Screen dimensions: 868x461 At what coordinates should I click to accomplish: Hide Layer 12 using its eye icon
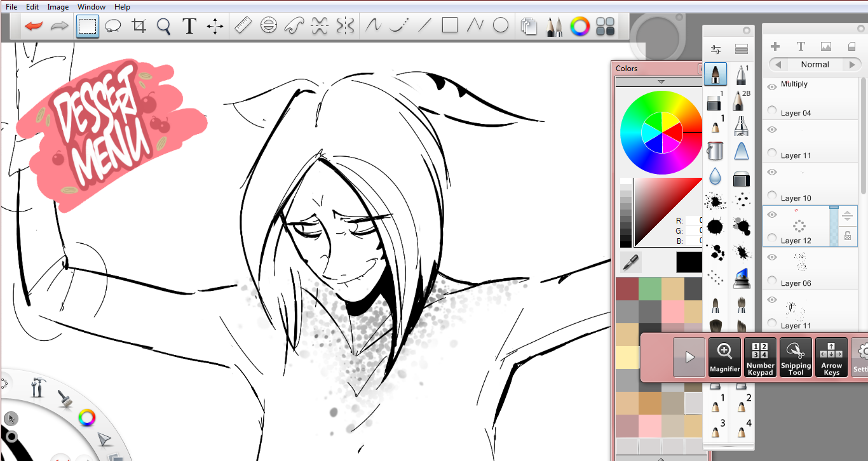772,215
